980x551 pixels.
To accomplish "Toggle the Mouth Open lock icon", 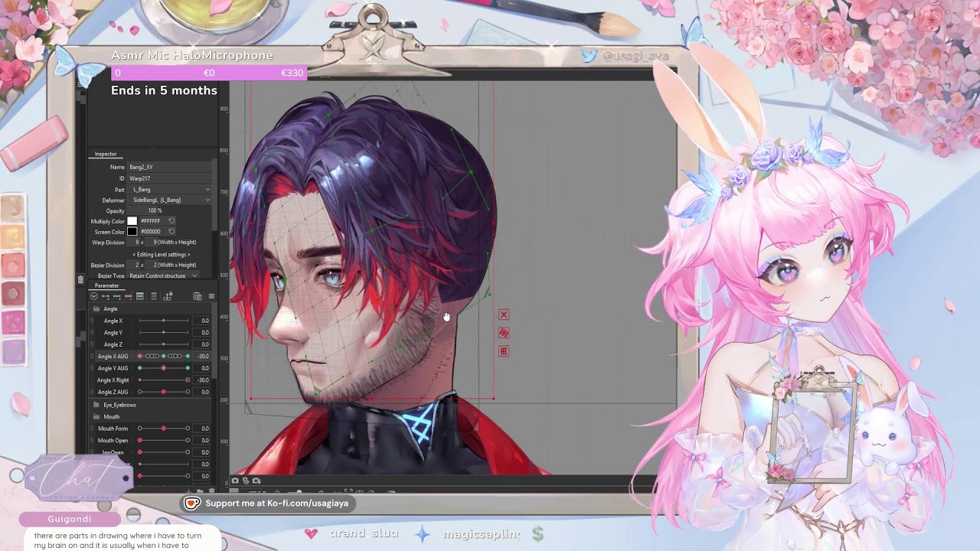I will pyautogui.click(x=92, y=440).
